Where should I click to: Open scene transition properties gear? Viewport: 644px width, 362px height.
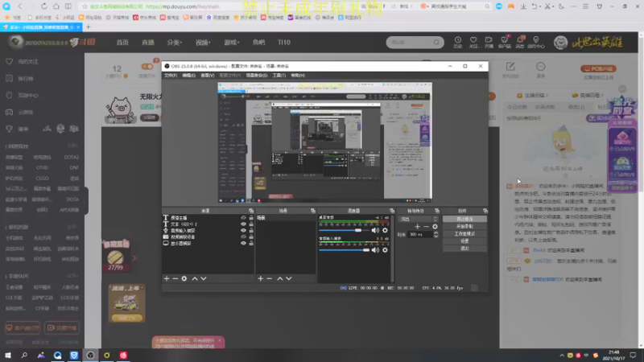(x=435, y=227)
